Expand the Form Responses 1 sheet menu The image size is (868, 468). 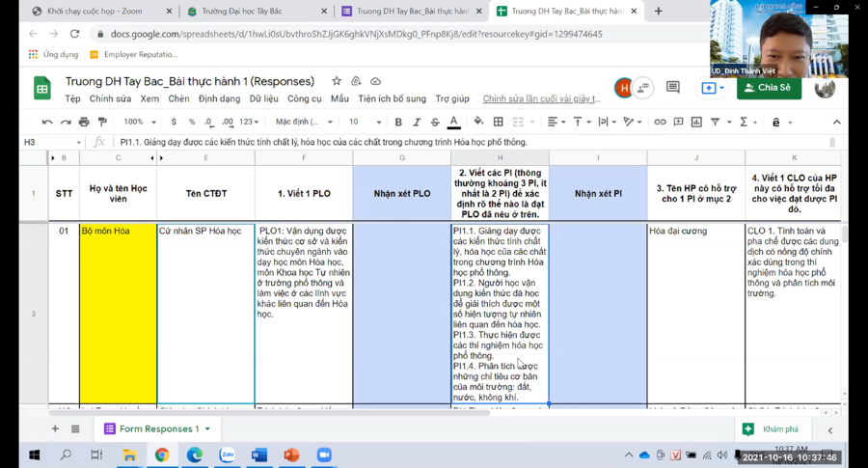pyautogui.click(x=207, y=428)
